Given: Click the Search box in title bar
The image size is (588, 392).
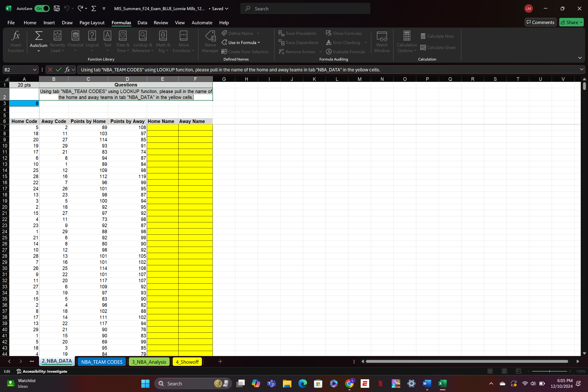Looking at the screenshot, I should [x=305, y=8].
